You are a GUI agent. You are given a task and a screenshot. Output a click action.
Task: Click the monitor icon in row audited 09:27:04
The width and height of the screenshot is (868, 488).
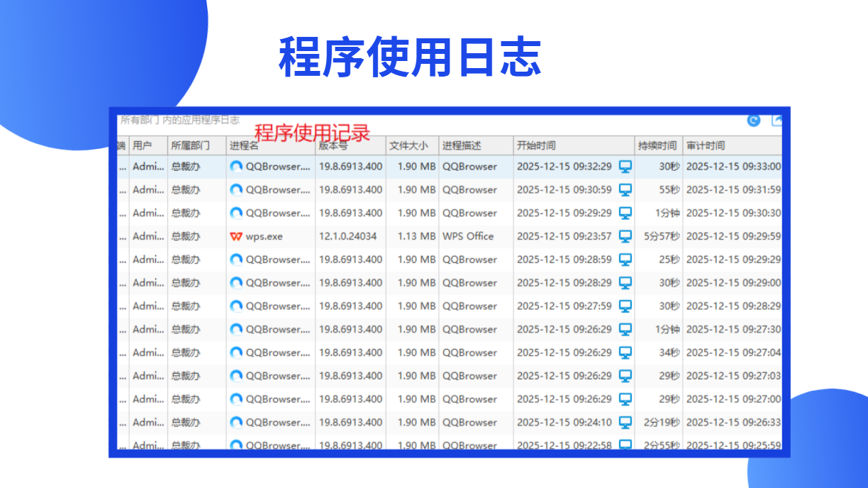625,353
